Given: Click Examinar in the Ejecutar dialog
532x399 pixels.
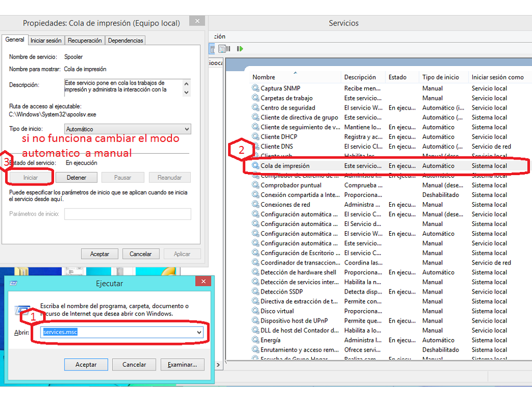Looking at the screenshot, I should point(182,365).
